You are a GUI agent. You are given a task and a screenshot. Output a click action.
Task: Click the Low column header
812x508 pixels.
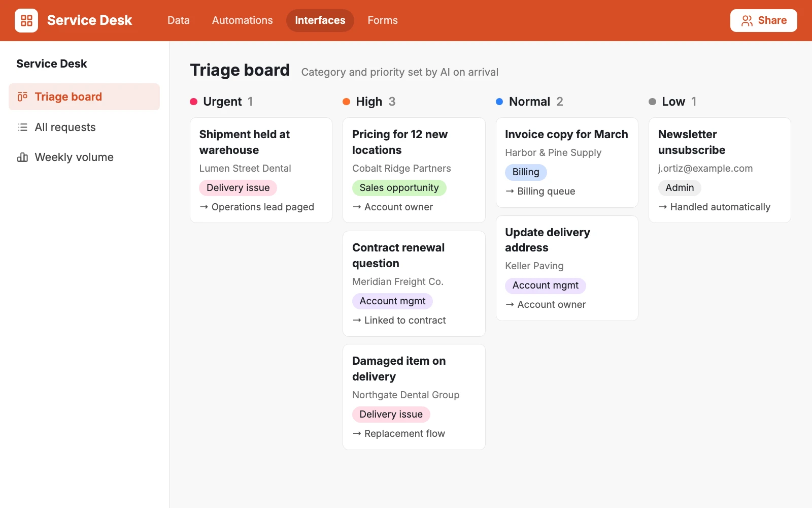click(x=673, y=102)
